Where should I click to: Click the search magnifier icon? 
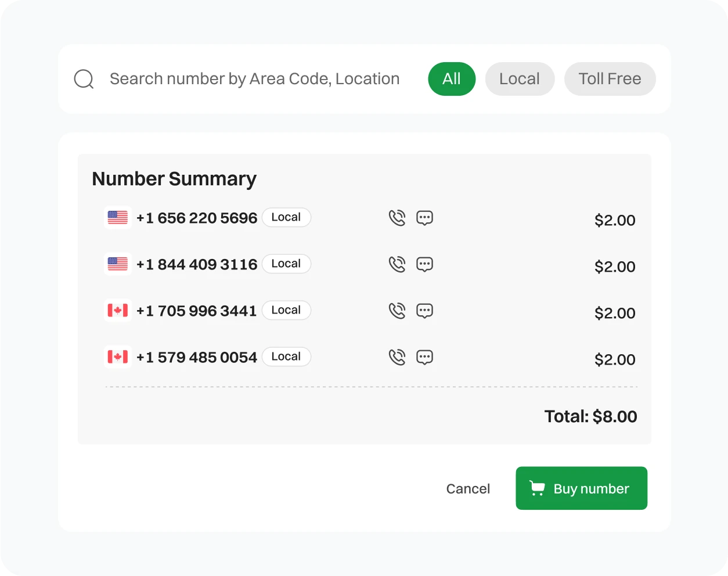[x=84, y=78]
